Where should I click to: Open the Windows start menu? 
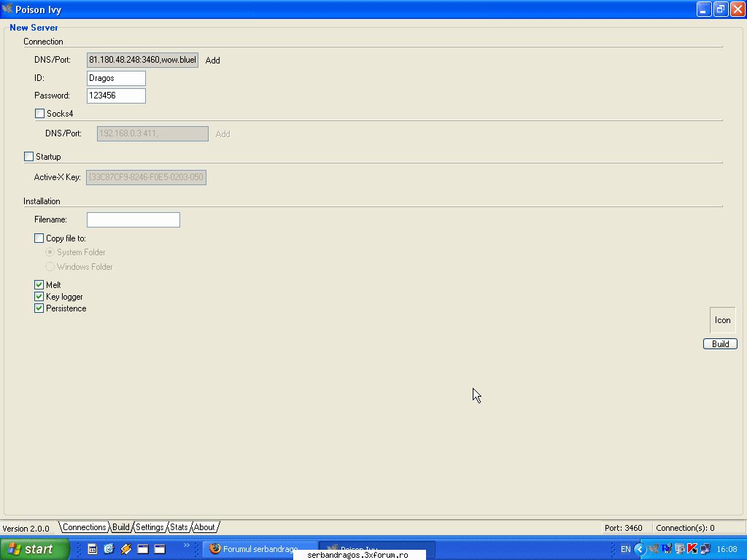(x=34, y=549)
